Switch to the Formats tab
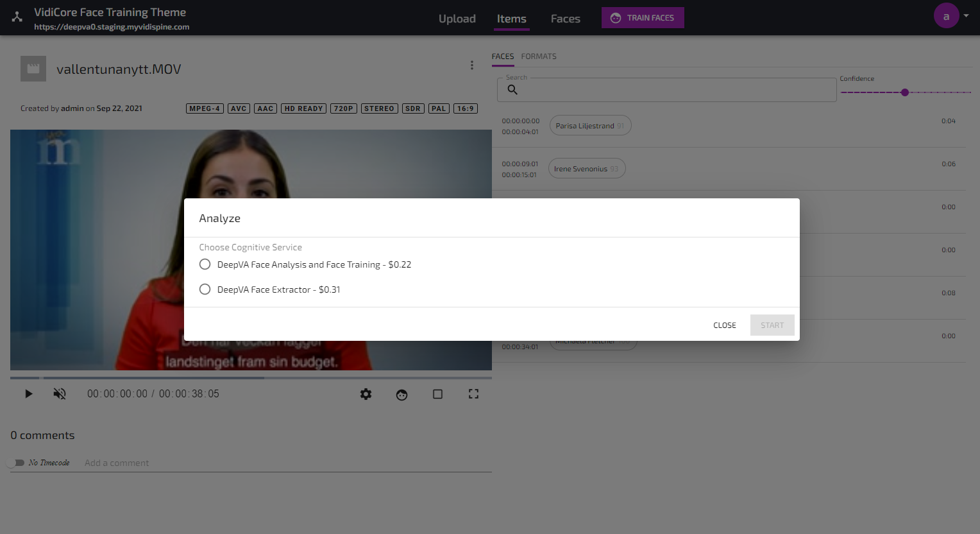Viewport: 980px width, 534px height. click(538, 56)
